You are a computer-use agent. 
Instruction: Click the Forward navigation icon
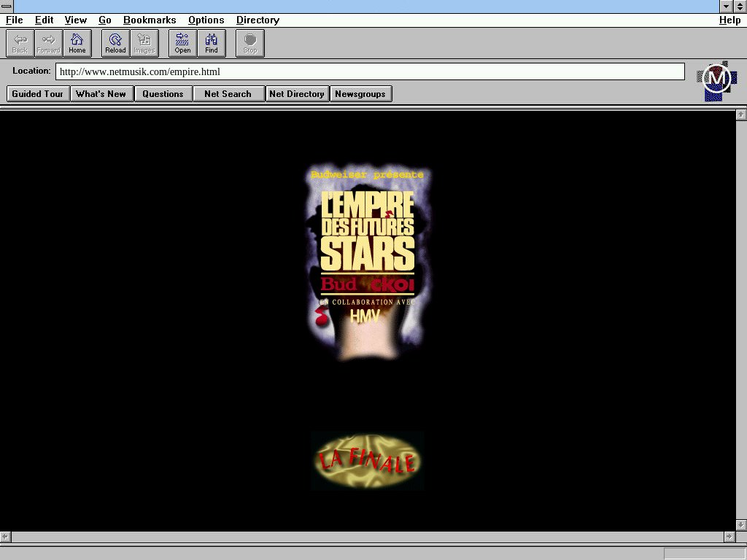click(x=48, y=43)
